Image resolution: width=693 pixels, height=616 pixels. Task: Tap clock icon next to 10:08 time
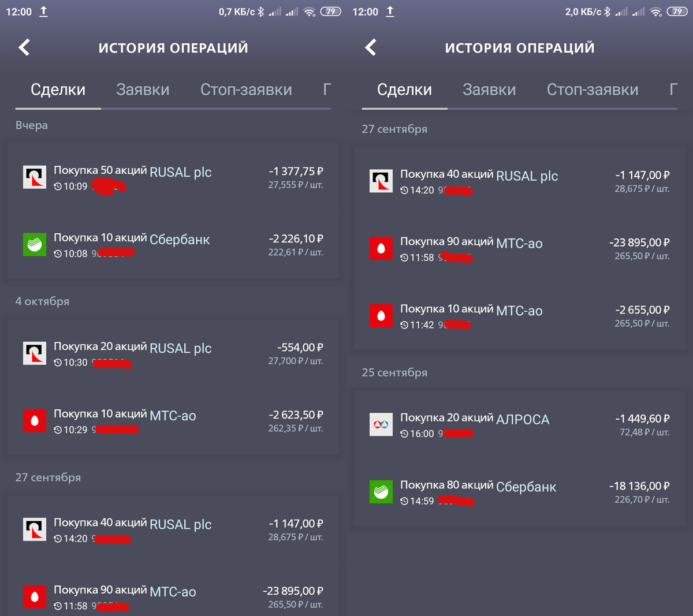pos(58,254)
